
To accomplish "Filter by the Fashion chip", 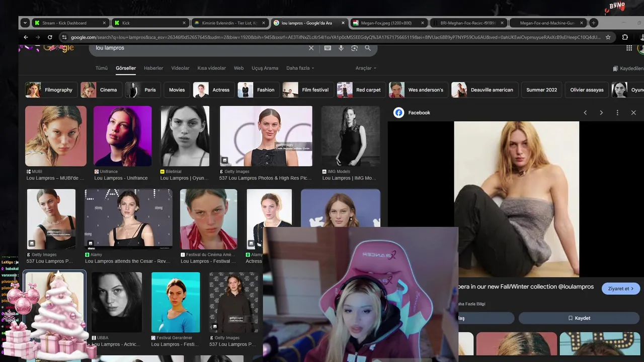I will coord(259,89).
